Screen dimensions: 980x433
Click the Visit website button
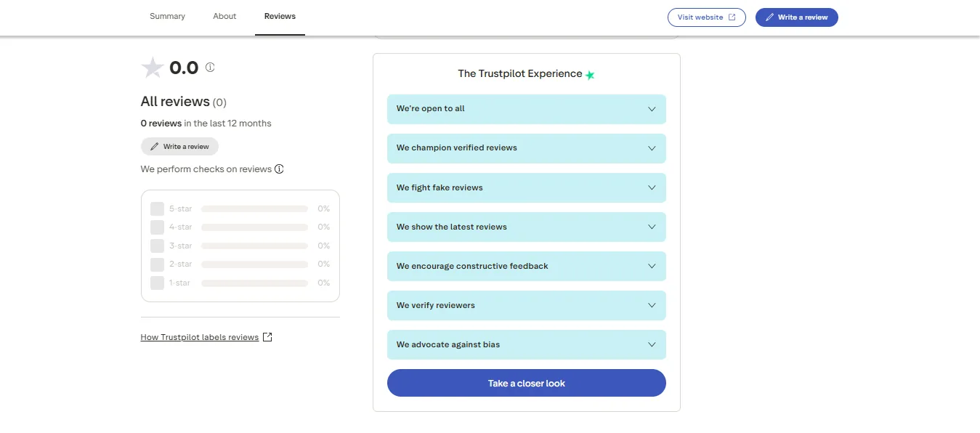coord(706,17)
